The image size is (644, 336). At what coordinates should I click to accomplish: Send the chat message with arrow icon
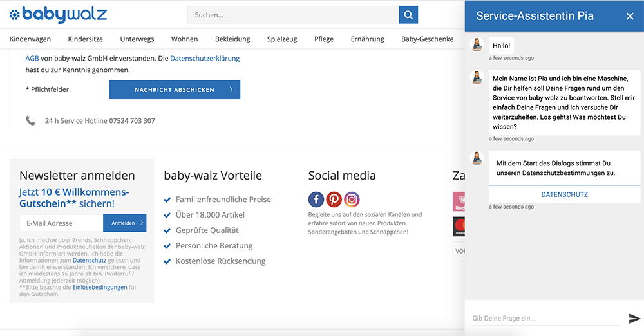click(x=634, y=319)
